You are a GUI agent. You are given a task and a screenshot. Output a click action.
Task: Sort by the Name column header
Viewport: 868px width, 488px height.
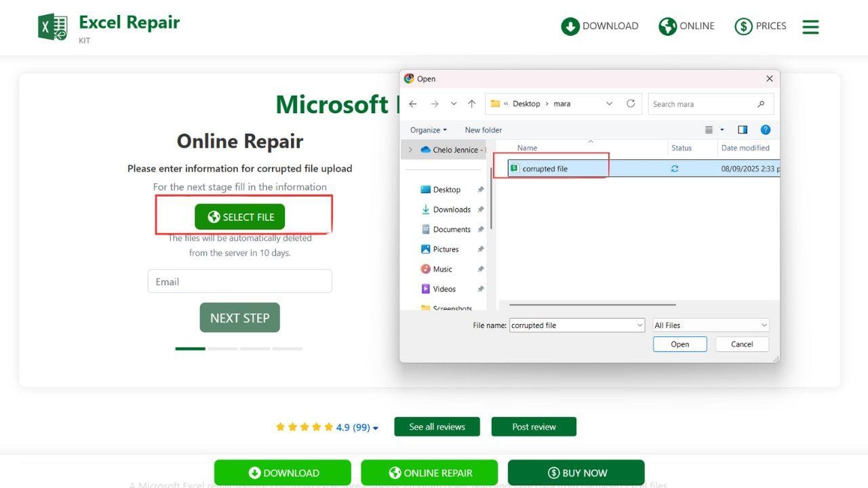(x=527, y=148)
